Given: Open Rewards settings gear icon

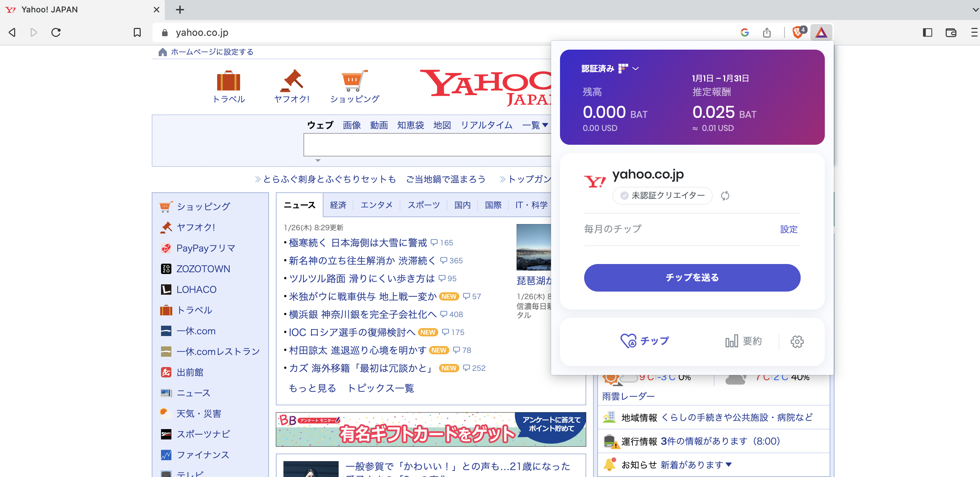Looking at the screenshot, I should (x=797, y=341).
